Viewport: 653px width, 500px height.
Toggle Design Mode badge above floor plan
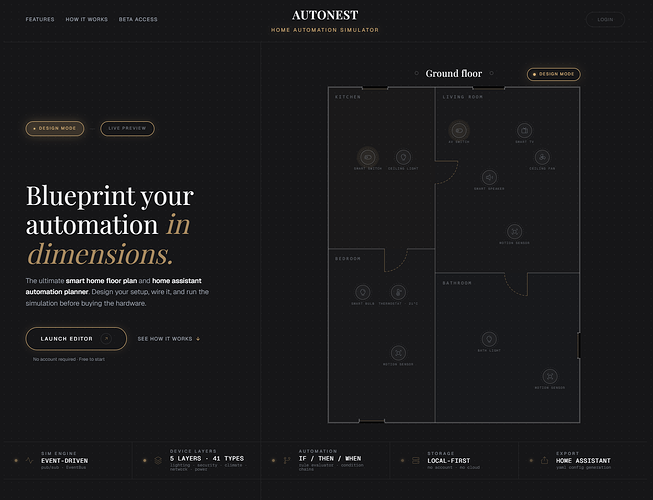click(x=553, y=74)
